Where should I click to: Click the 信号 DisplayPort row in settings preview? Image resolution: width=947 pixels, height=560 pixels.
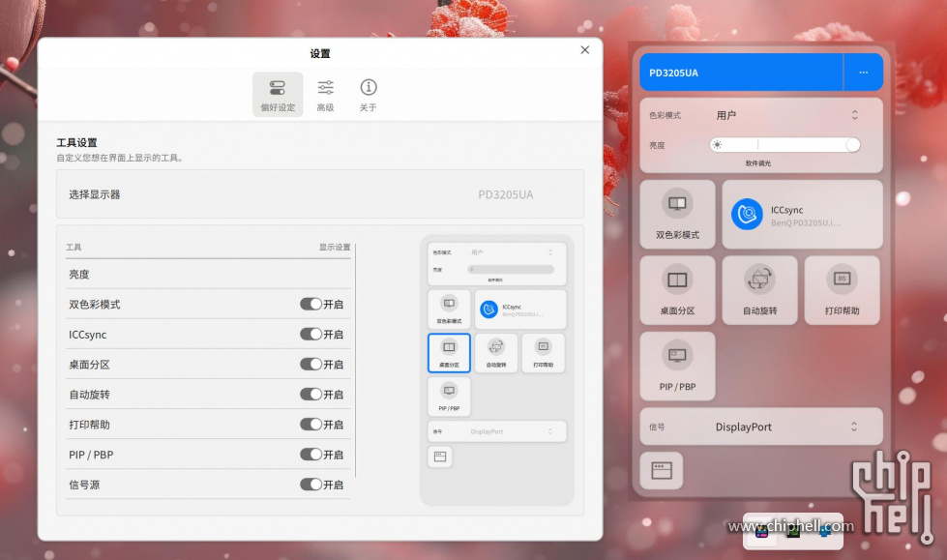(x=497, y=431)
